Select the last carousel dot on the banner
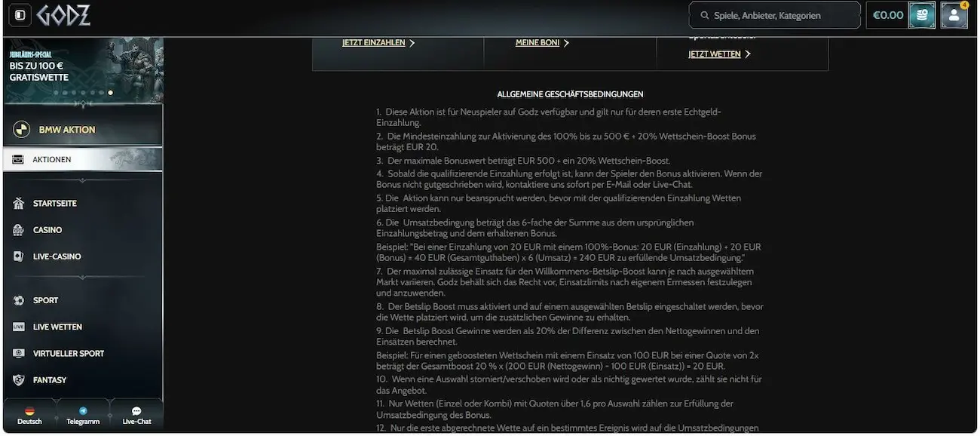The width and height of the screenshot is (980, 436). [111, 93]
